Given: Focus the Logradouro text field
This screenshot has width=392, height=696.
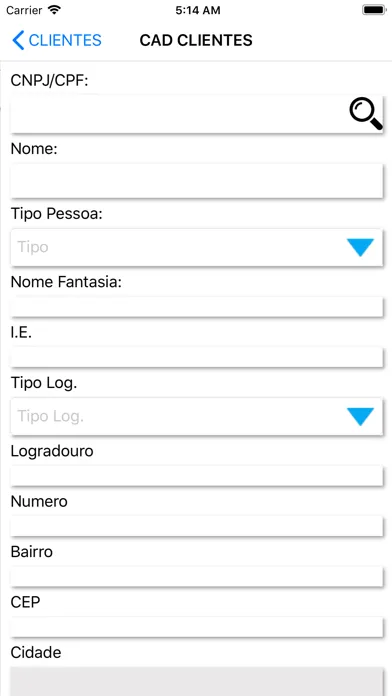Looking at the screenshot, I should (x=197, y=476).
